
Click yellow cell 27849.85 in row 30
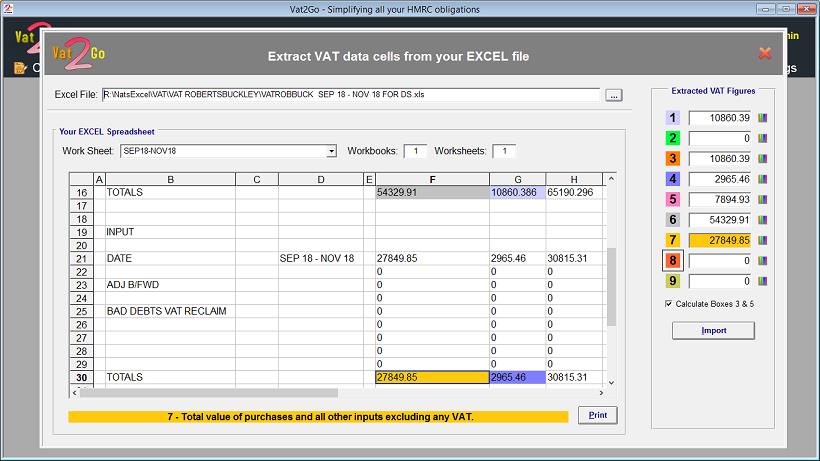432,377
